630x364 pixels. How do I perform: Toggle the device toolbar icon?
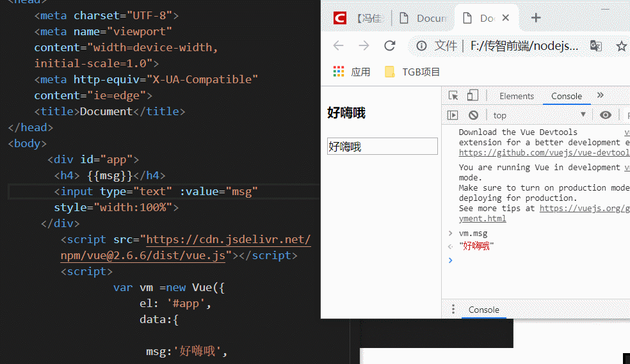pyautogui.click(x=472, y=95)
